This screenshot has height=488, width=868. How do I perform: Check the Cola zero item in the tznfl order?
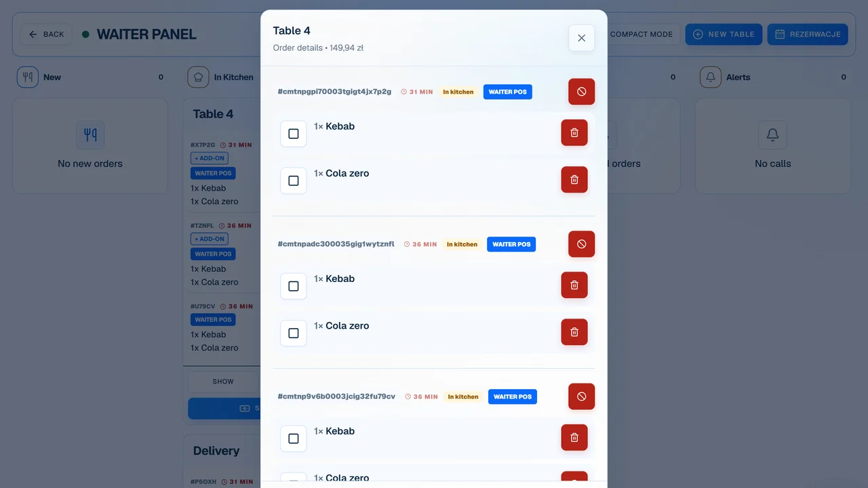pos(294,333)
